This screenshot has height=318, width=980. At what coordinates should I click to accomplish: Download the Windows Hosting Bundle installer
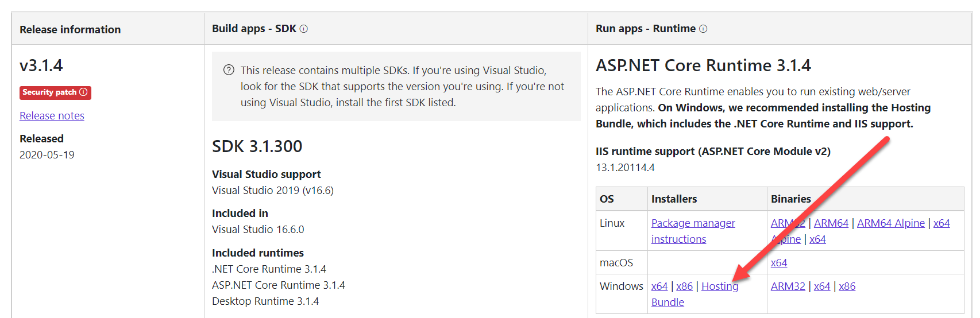pyautogui.click(x=719, y=286)
